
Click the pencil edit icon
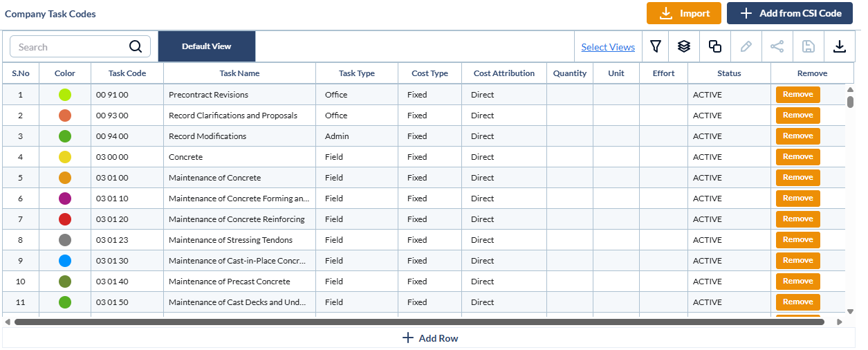point(746,47)
